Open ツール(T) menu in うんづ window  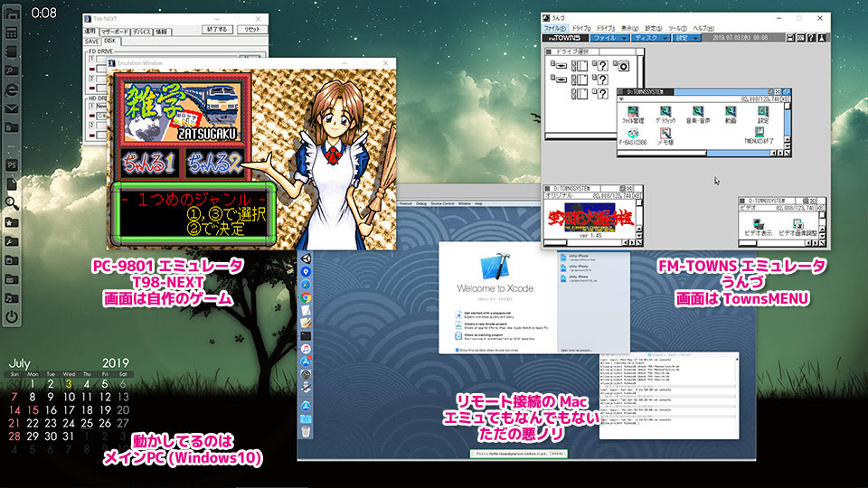[677, 28]
